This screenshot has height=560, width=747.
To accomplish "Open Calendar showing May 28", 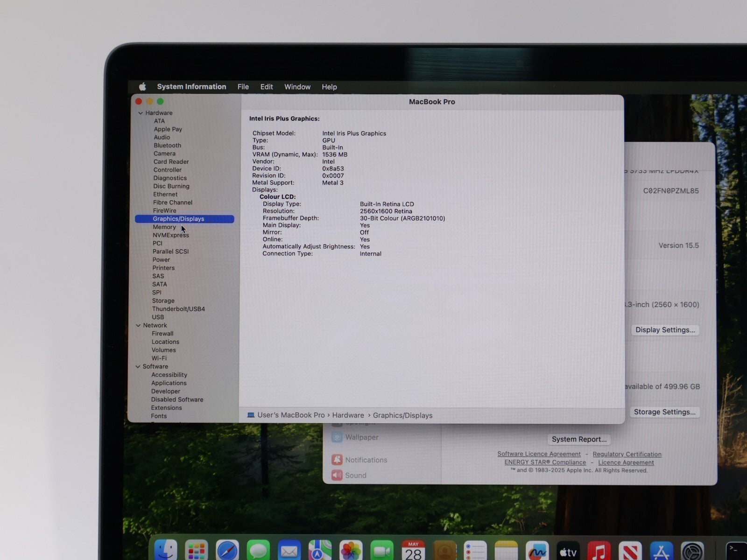I will pyautogui.click(x=413, y=551).
